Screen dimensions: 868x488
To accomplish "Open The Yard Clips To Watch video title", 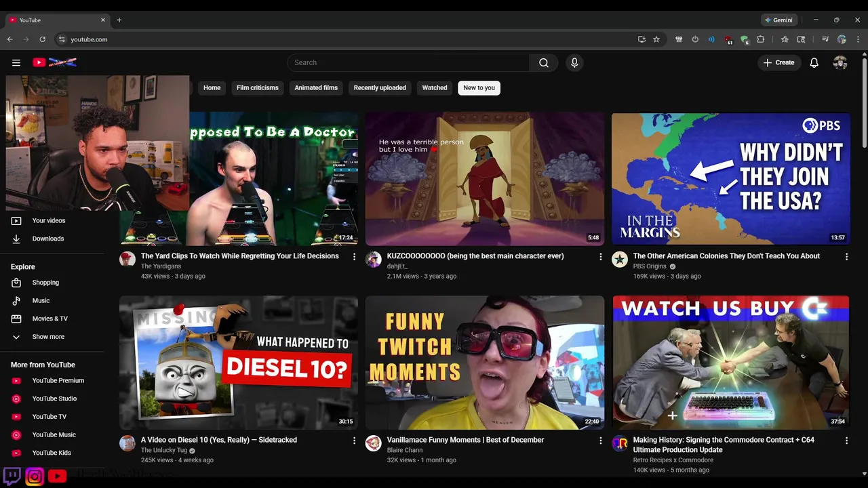I will coord(240,256).
